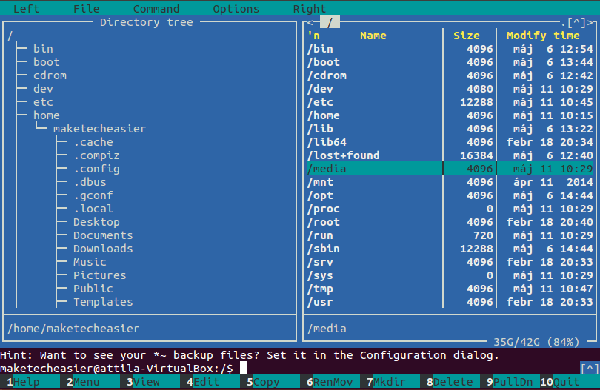Select /lib64 in the right panel
600x390 pixels.
click(450, 142)
